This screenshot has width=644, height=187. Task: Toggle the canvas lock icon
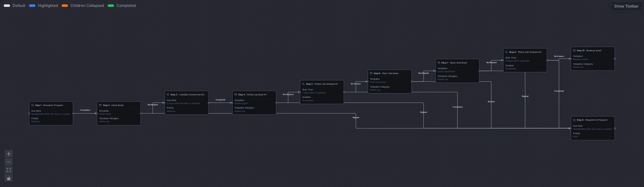[x=9, y=179]
